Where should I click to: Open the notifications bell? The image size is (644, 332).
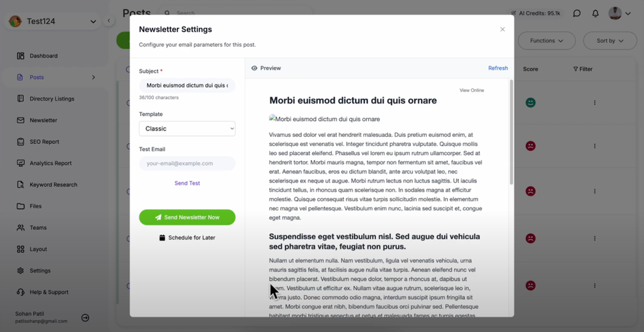[x=596, y=13]
